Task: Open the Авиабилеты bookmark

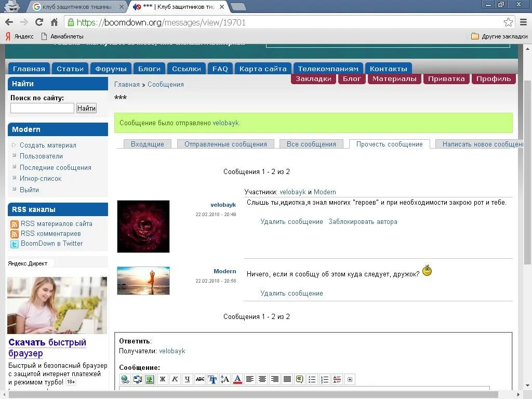Action: tap(62, 36)
